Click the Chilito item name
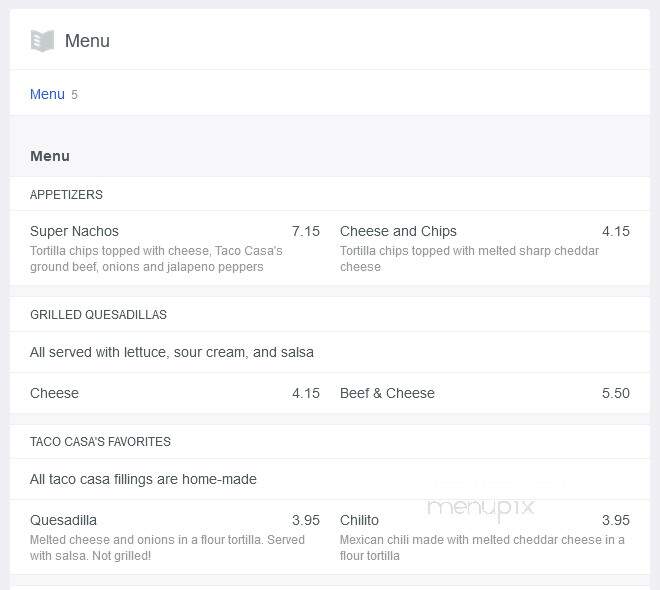This screenshot has width=660, height=590. (359, 520)
